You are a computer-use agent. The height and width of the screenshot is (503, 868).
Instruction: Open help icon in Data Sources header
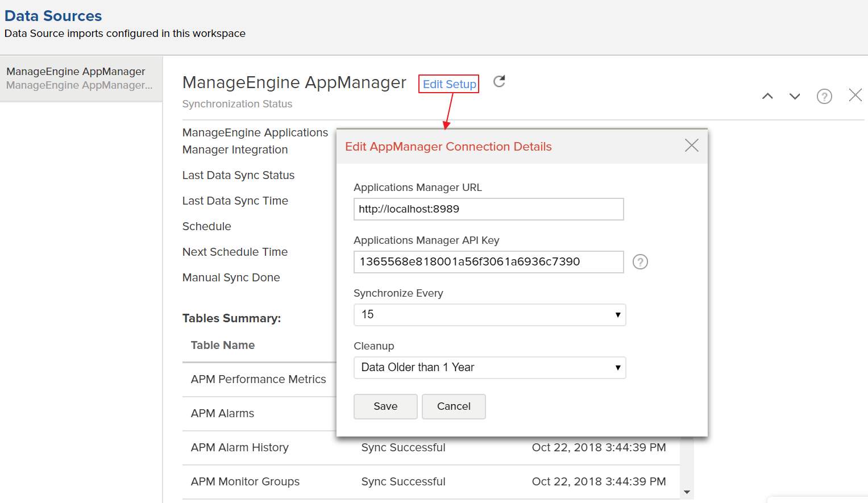824,96
